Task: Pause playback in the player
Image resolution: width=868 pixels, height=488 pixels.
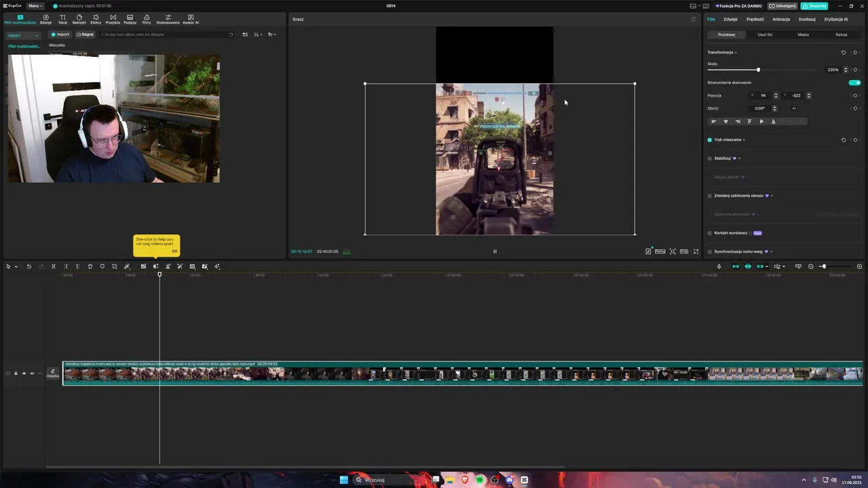Action: coord(495,251)
